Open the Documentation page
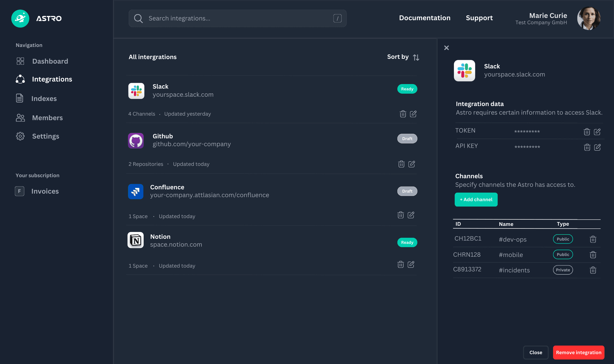 [x=425, y=18]
